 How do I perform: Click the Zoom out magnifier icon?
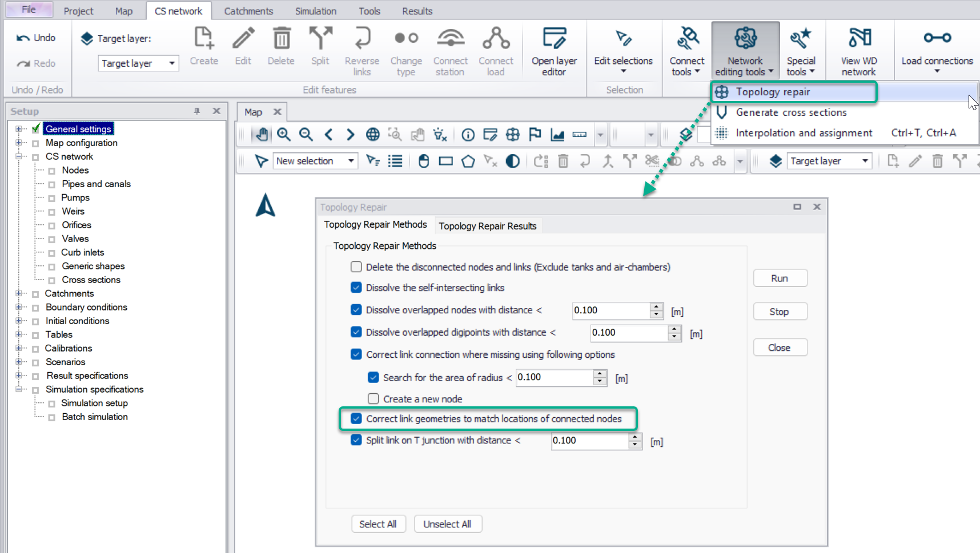click(x=306, y=135)
